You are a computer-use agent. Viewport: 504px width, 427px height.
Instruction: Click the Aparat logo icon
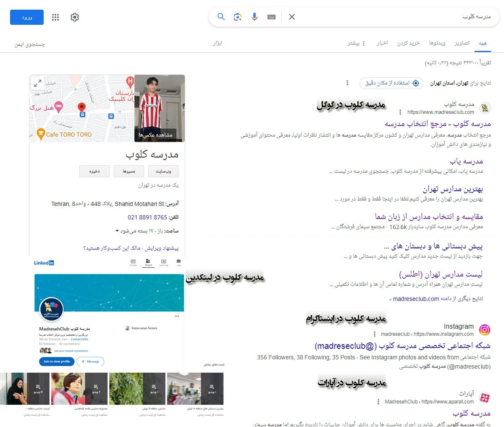coord(485,398)
